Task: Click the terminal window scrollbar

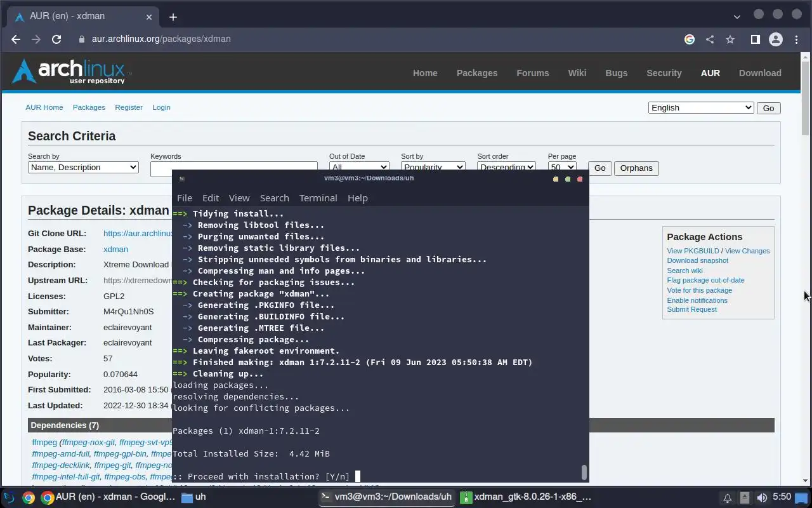Action: click(584, 472)
